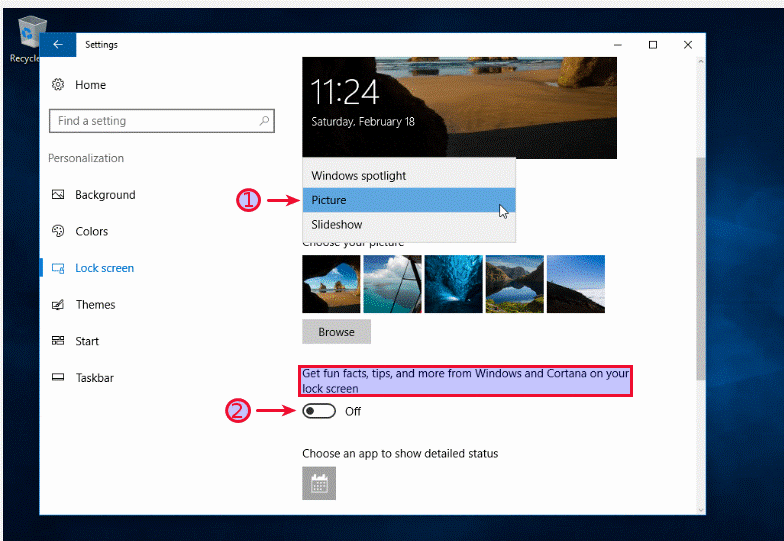Click the Lock screen monitor icon
Image resolution: width=784 pixels, height=541 pixels.
point(58,268)
